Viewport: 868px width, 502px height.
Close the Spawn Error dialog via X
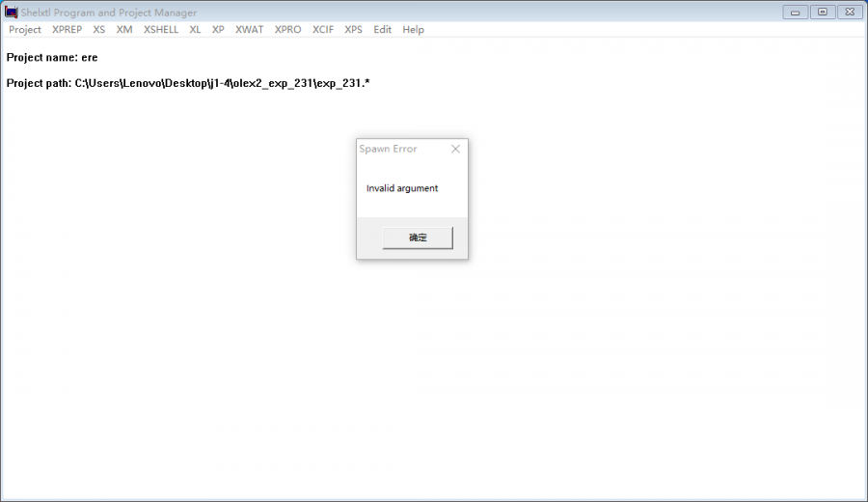pos(455,149)
